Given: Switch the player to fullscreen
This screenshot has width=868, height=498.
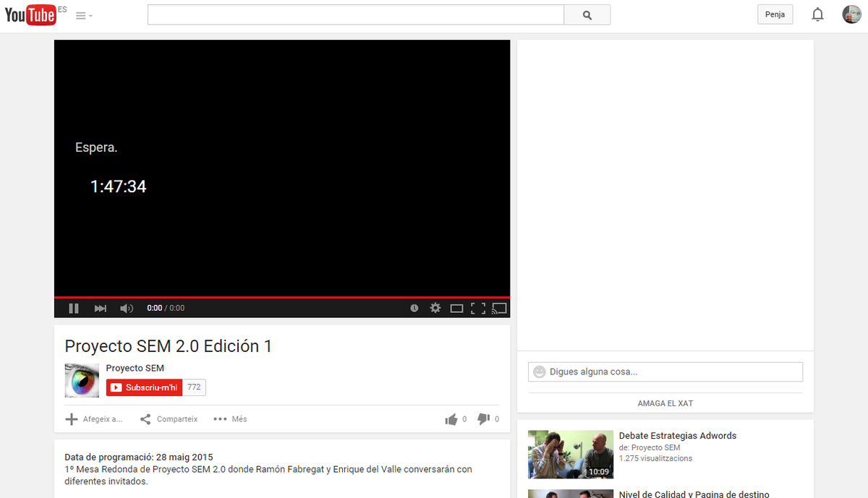Looking at the screenshot, I should pos(477,308).
